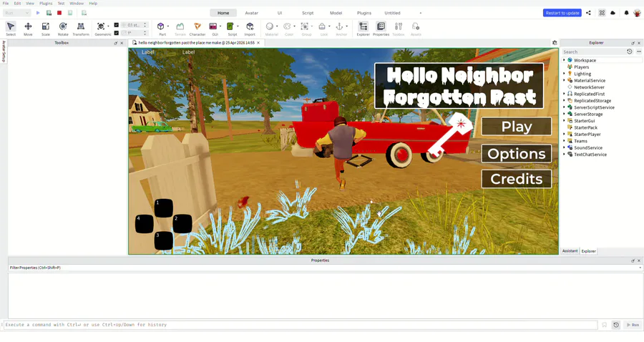Switch to the Model ribbon tab
This screenshot has width=644, height=342.
click(336, 13)
